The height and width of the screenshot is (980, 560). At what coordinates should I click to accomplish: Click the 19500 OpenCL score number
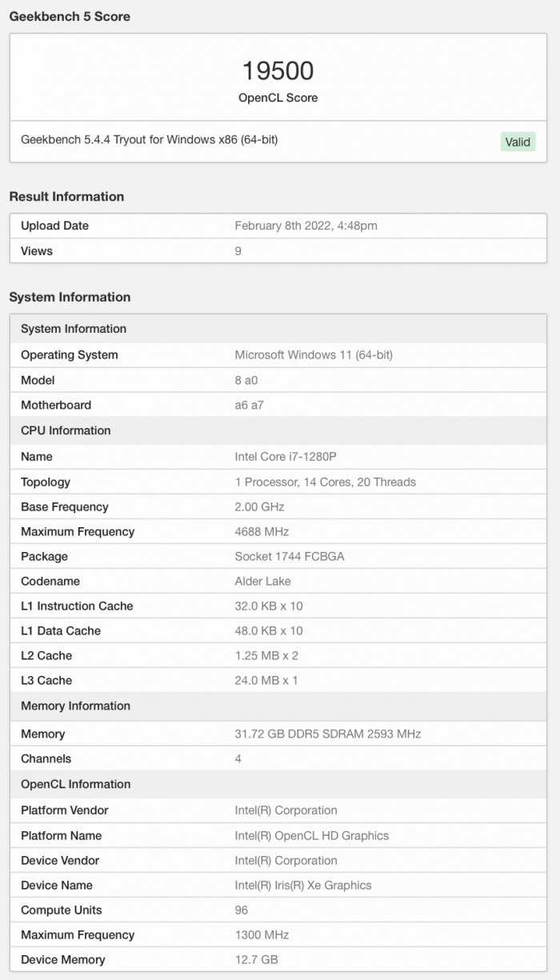[x=278, y=71]
